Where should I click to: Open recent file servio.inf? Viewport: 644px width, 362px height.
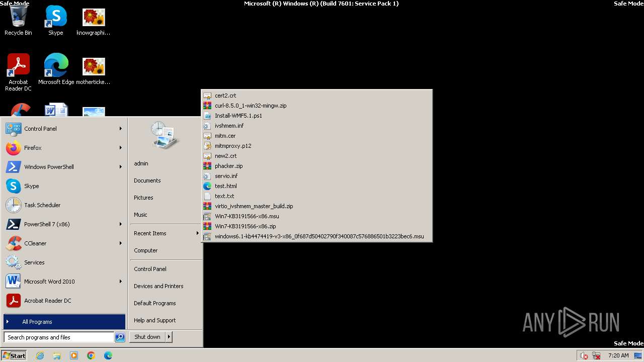tap(316, 176)
